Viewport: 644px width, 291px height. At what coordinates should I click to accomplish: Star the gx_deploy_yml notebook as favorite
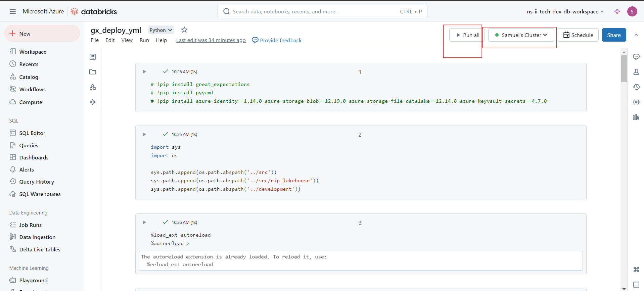click(x=184, y=30)
